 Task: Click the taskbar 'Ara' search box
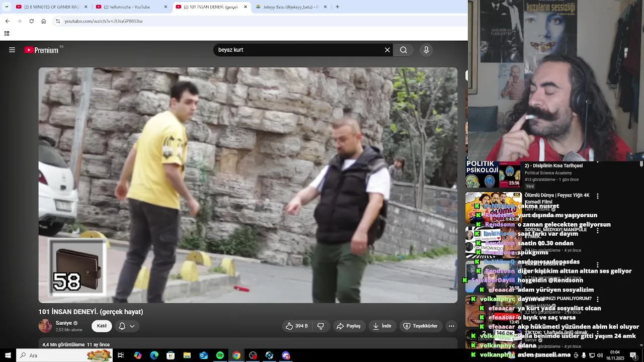coord(64,355)
